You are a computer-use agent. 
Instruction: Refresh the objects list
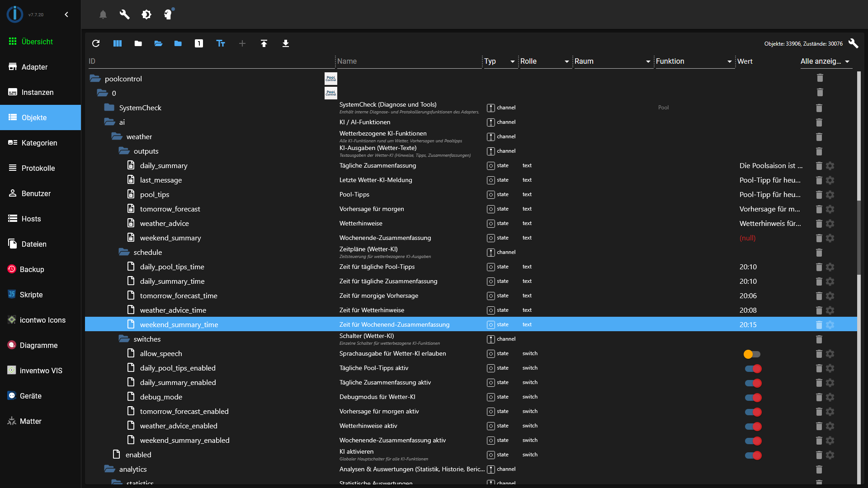(96, 43)
